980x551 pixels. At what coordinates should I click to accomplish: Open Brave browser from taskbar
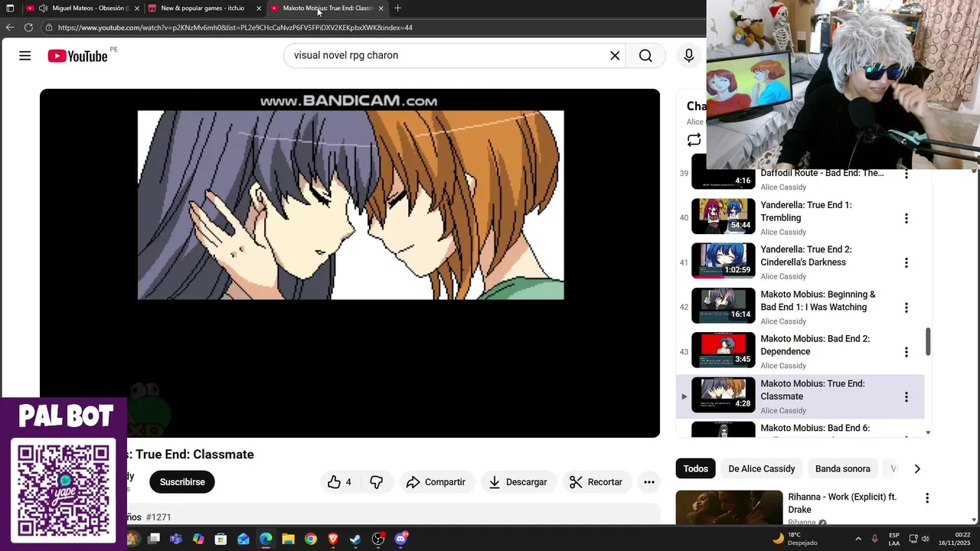[333, 539]
